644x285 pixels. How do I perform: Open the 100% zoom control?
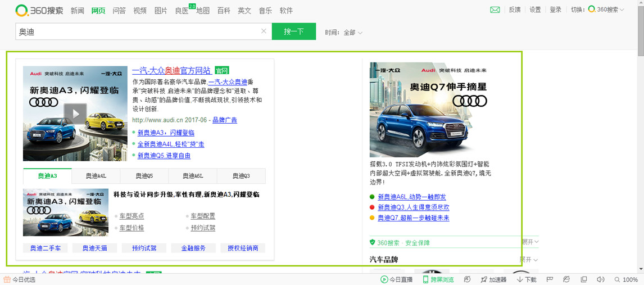[x=627, y=280]
